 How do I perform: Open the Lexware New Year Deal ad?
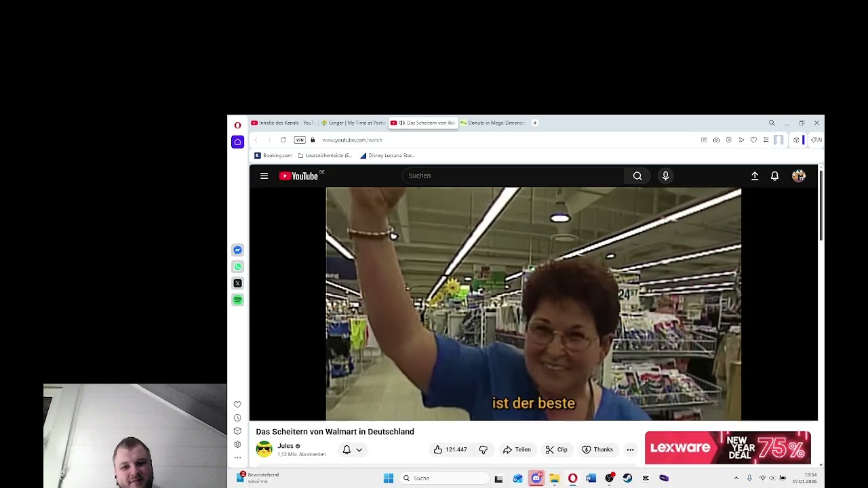coord(728,447)
